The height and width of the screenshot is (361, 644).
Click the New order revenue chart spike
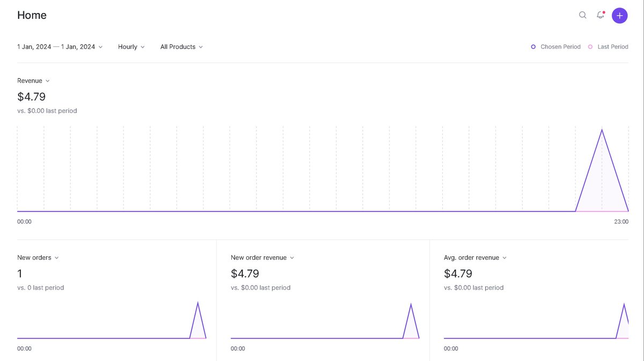411,305
